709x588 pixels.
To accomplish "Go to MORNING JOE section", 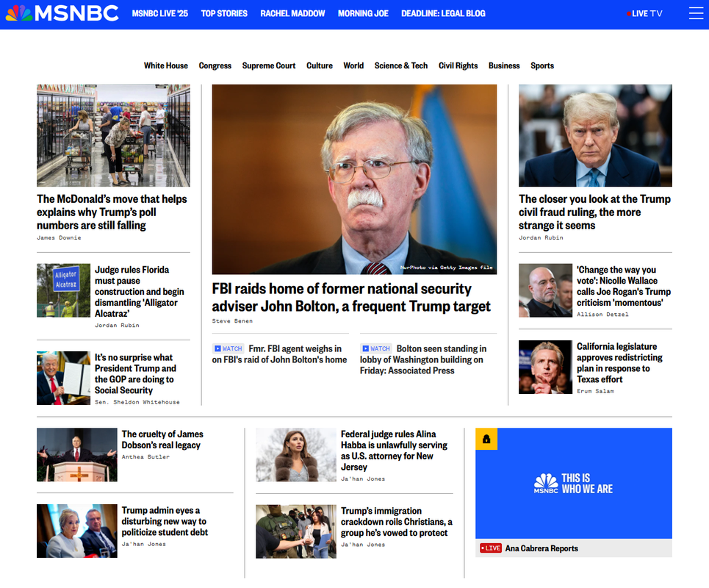I will tap(363, 13).
